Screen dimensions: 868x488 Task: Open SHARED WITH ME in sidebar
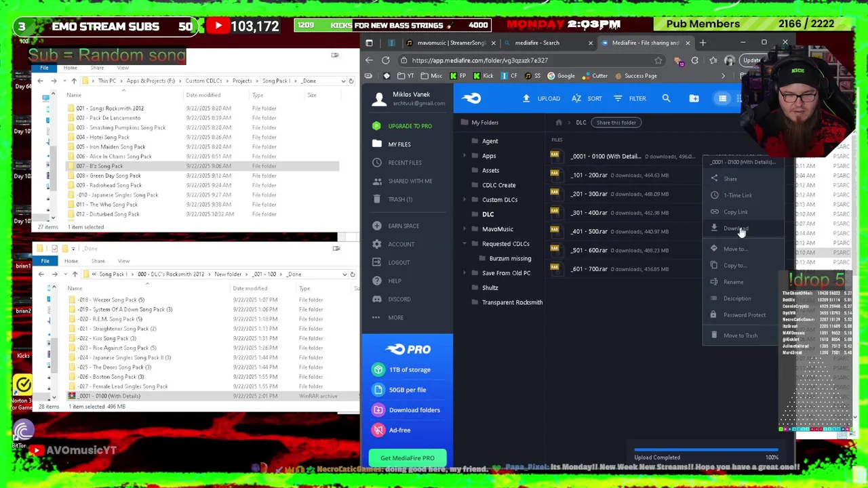point(403,181)
